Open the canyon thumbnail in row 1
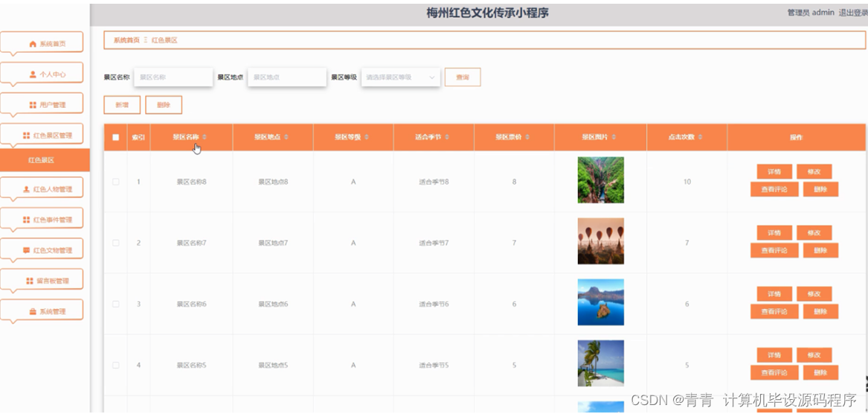Viewport: 868px width, 414px height. coord(601,180)
